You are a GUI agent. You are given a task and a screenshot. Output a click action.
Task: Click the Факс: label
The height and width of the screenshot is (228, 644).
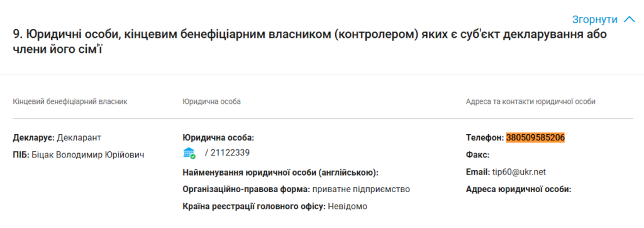click(477, 155)
